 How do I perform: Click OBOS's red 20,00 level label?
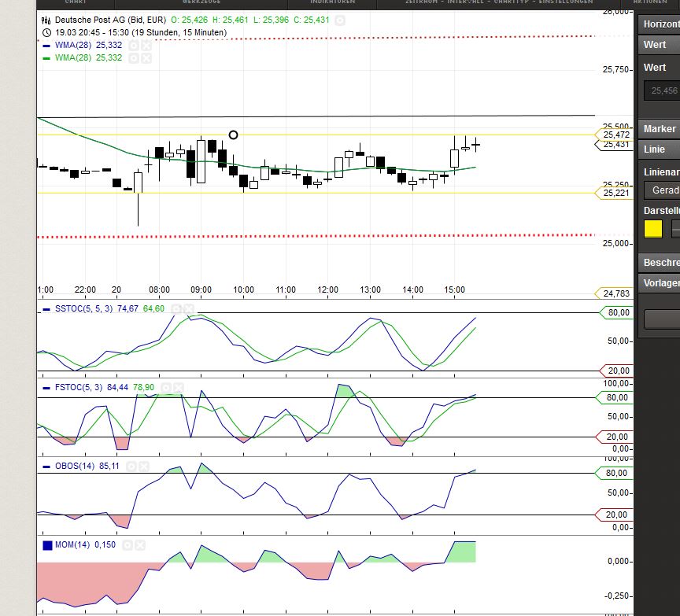click(615, 515)
